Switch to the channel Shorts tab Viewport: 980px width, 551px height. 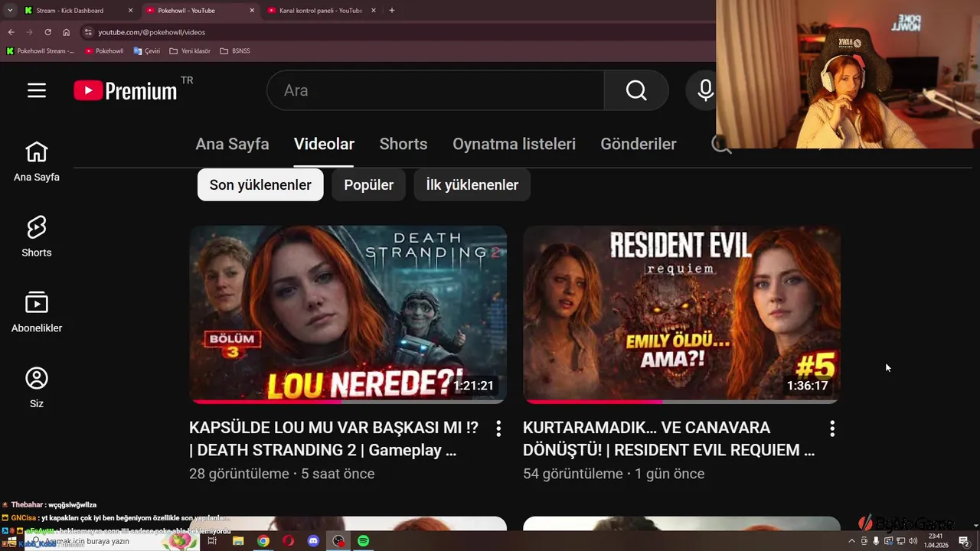pyautogui.click(x=403, y=144)
